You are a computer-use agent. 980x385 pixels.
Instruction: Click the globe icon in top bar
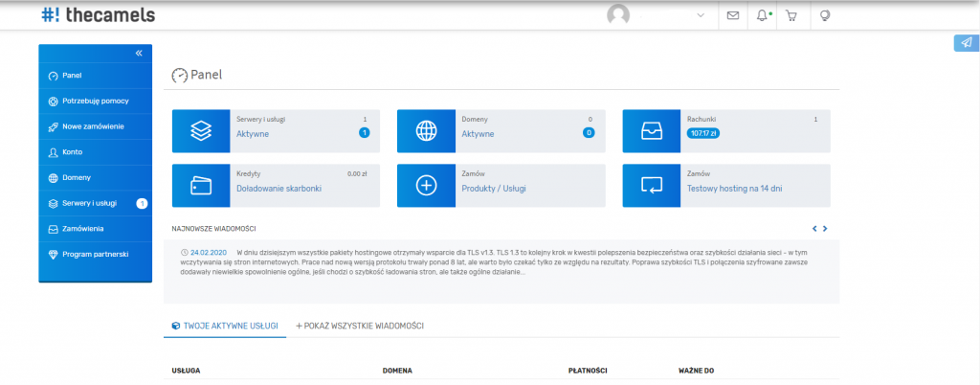pos(824,15)
